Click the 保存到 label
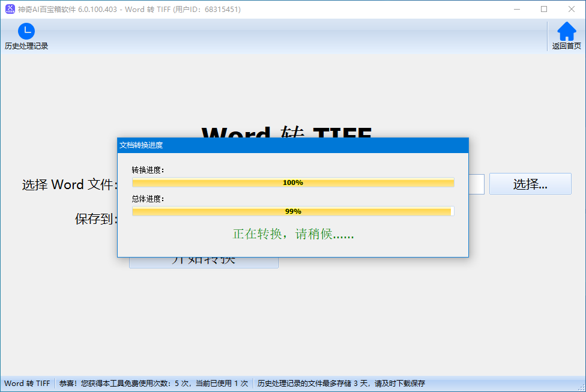586x392 pixels. (x=96, y=219)
